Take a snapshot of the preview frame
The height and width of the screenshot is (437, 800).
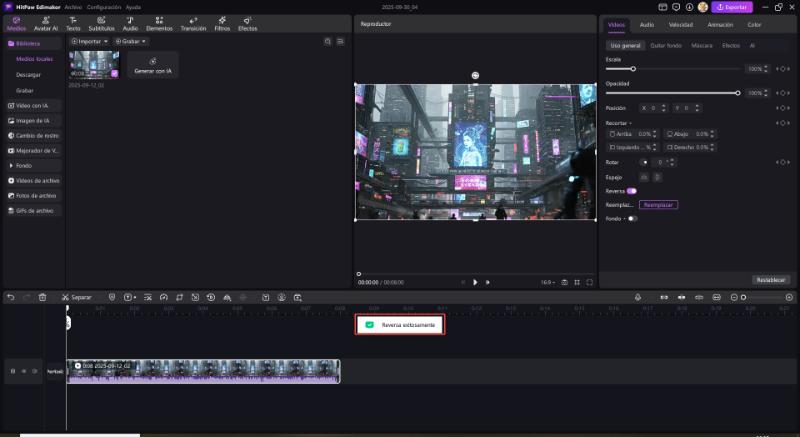pos(565,282)
